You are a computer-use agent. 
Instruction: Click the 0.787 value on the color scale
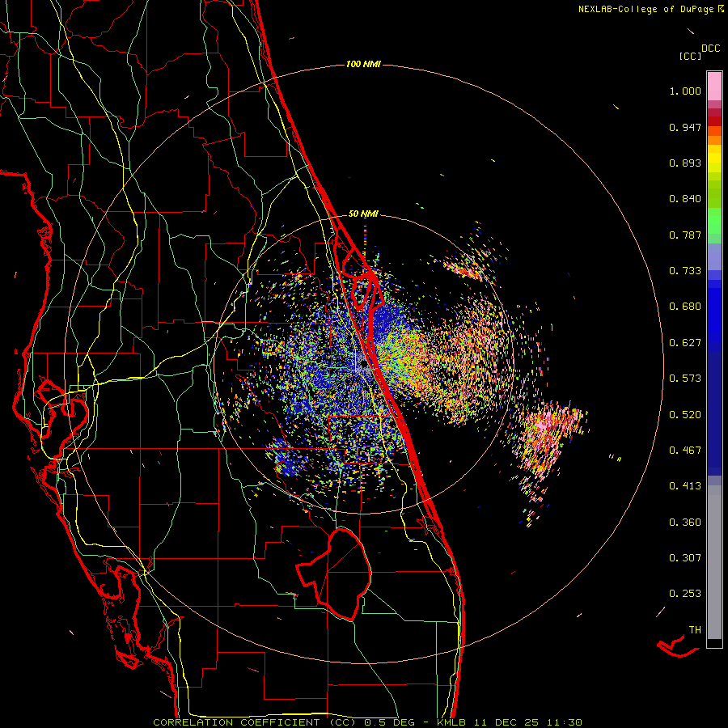click(685, 235)
